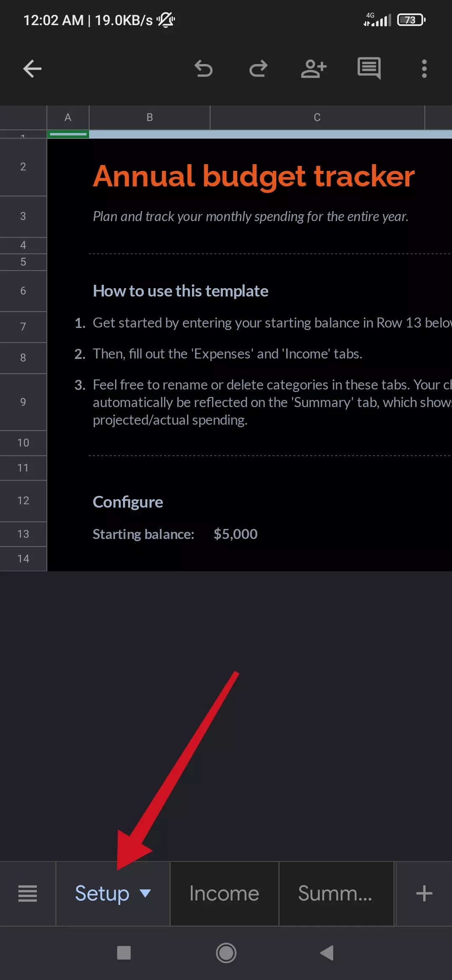Open the overflow menu
The height and width of the screenshot is (980, 452).
click(x=424, y=69)
